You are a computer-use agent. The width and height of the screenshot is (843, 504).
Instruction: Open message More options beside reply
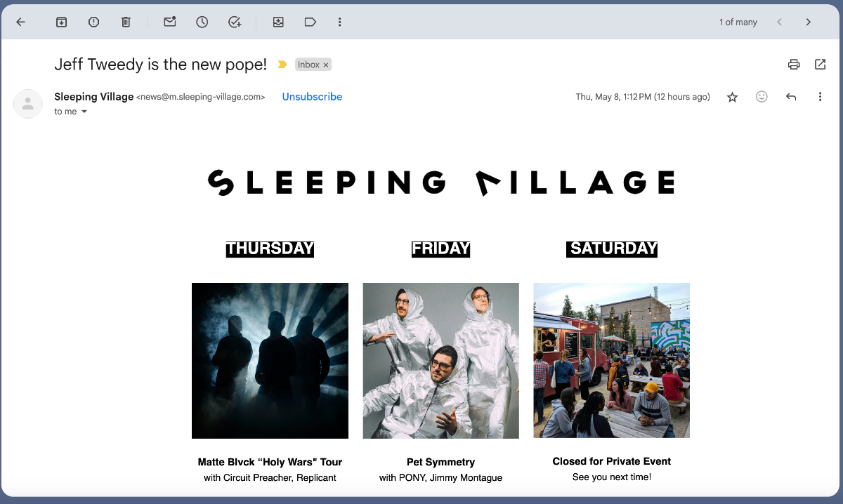820,97
